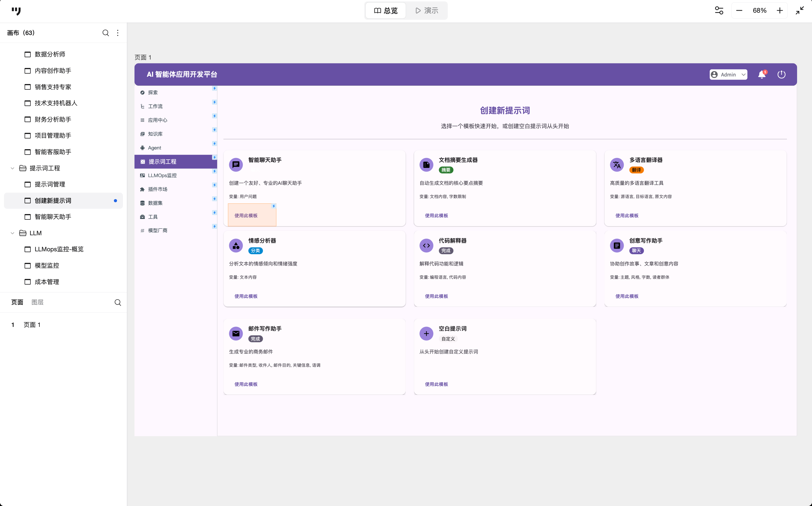
Task: Switch to the 演示 tab
Action: [426, 11]
